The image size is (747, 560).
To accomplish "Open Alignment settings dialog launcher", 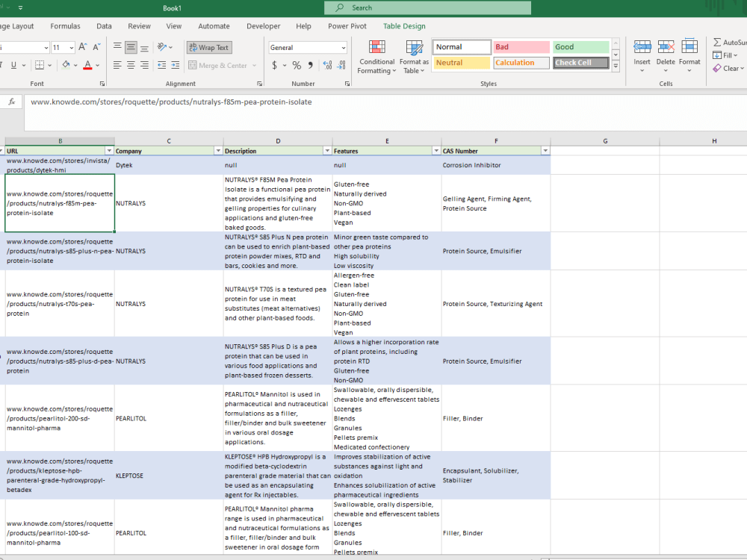I will 260,84.
